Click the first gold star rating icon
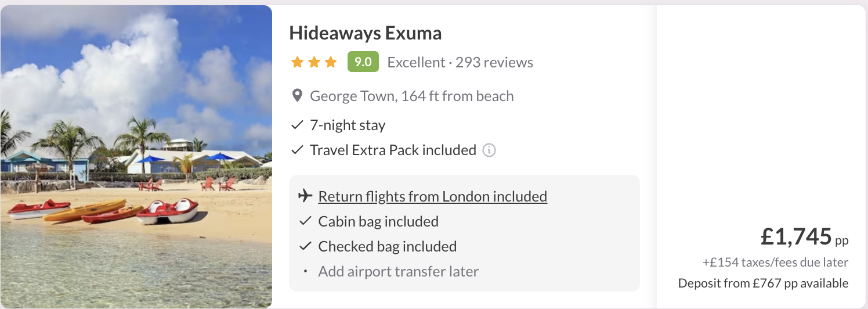 pos(297,62)
